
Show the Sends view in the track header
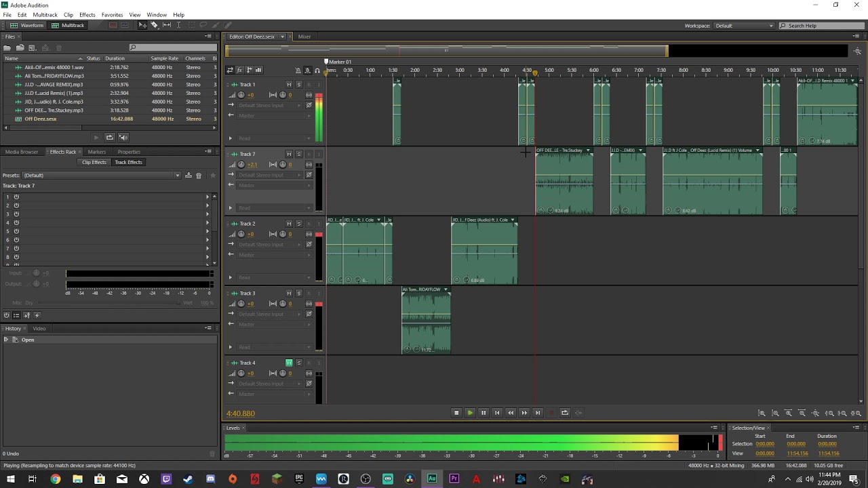tap(249, 70)
